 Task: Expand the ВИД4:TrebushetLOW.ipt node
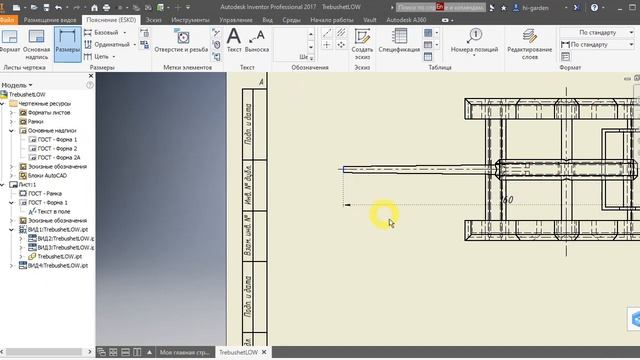(11, 265)
